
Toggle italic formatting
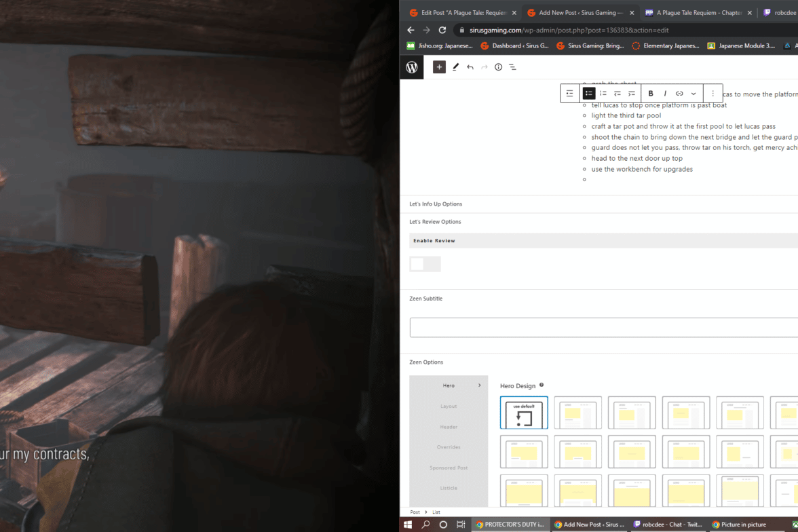click(665, 94)
